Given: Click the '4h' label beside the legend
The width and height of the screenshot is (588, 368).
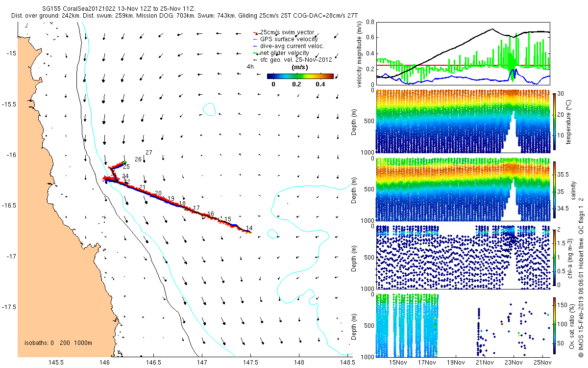Looking at the screenshot, I should [250, 66].
